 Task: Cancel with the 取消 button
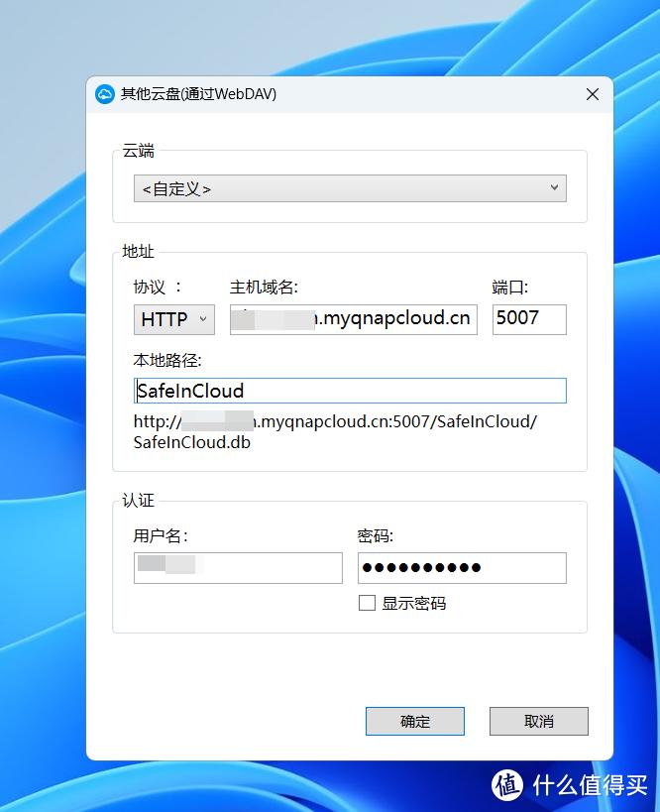pyautogui.click(x=538, y=721)
